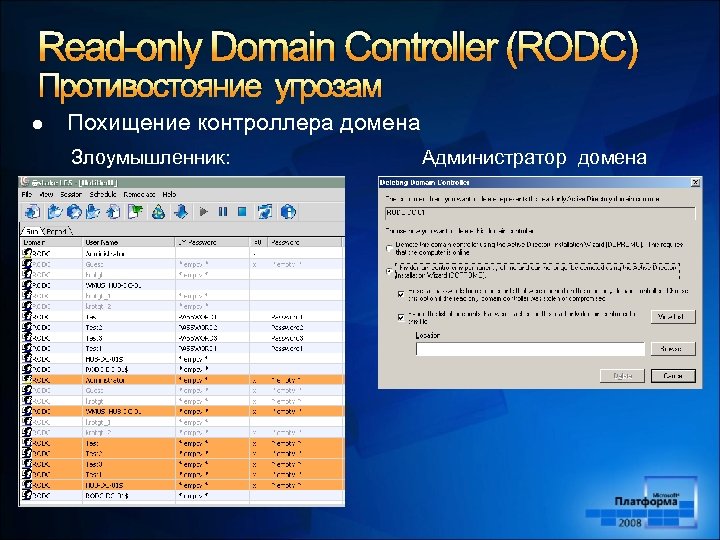Screen dimensions: 720x540
Task: Open the File menu
Action: [27, 194]
